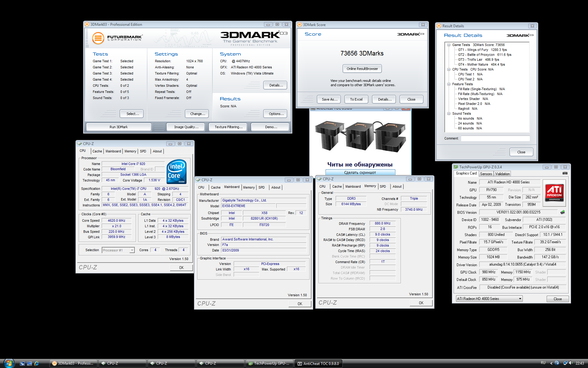Click Result Details window title icon
Screen dimensions: 588x368
click(x=439, y=26)
